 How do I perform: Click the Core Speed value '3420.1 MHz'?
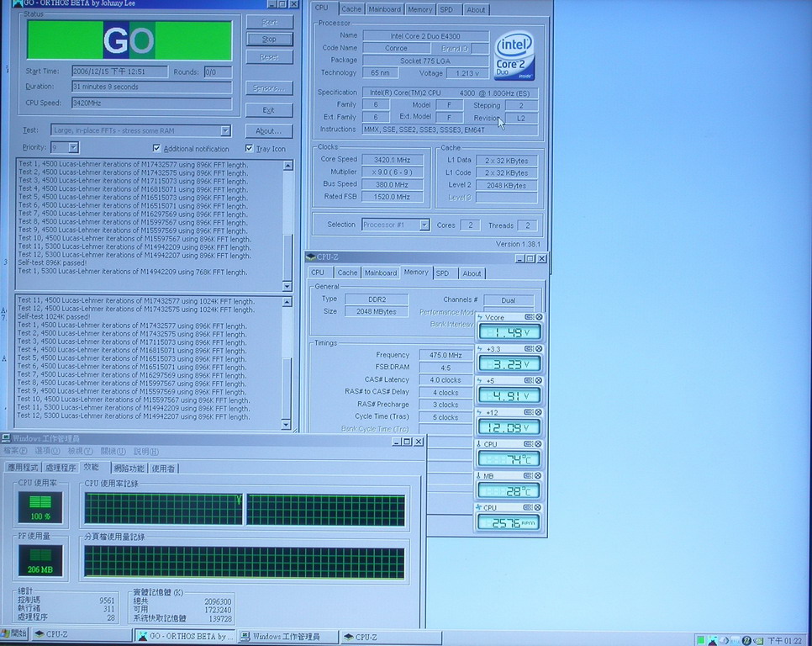coord(392,160)
